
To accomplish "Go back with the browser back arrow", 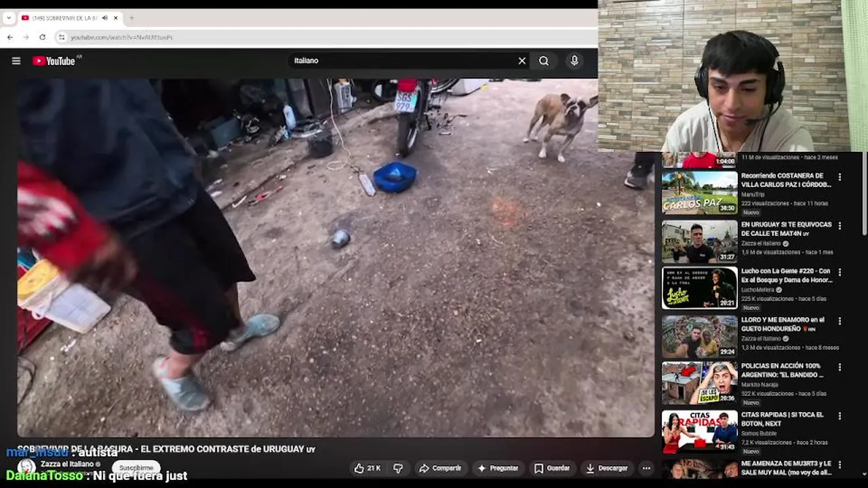I will pos(9,37).
